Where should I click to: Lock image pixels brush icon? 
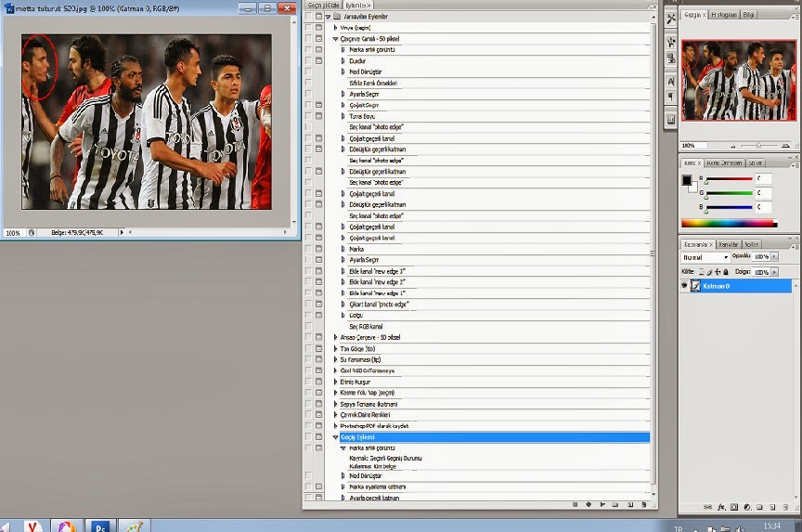click(x=709, y=272)
